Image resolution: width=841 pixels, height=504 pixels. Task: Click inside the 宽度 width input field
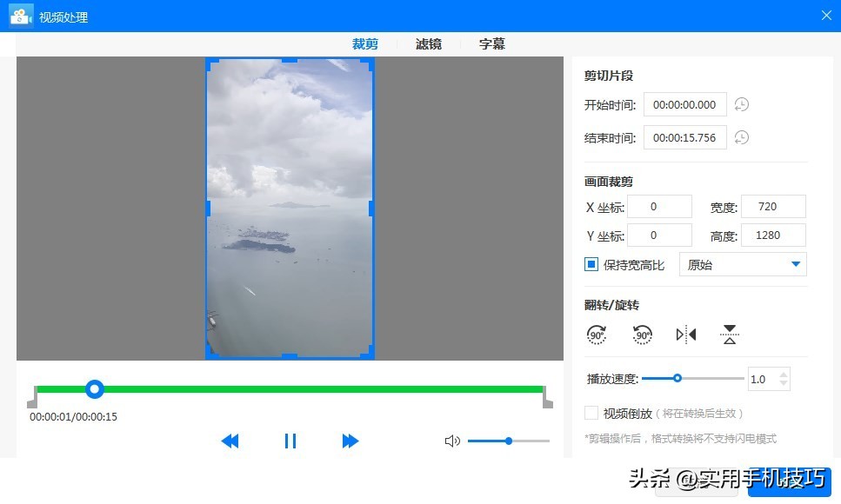tap(772, 206)
